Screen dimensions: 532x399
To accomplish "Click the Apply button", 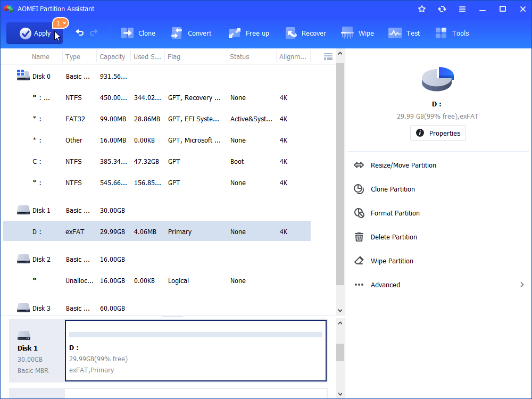I will 35,33.
